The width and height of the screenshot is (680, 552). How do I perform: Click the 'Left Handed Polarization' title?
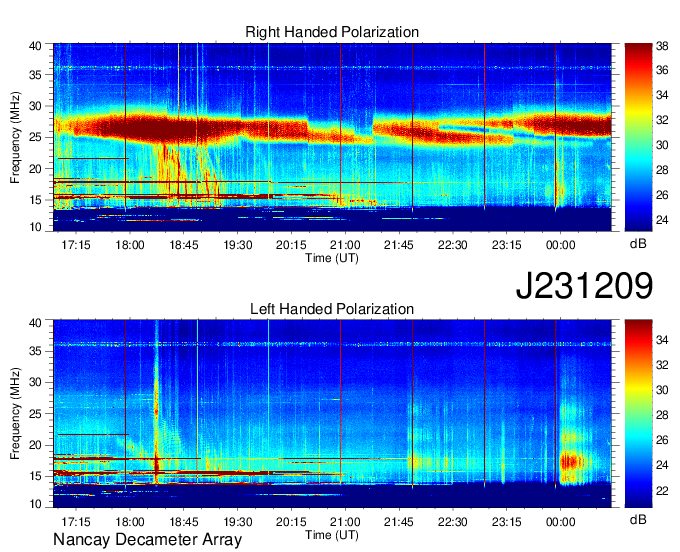click(x=332, y=309)
